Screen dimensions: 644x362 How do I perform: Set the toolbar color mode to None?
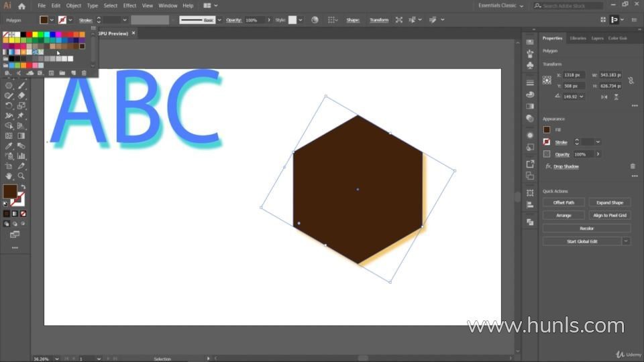[x=23, y=214]
